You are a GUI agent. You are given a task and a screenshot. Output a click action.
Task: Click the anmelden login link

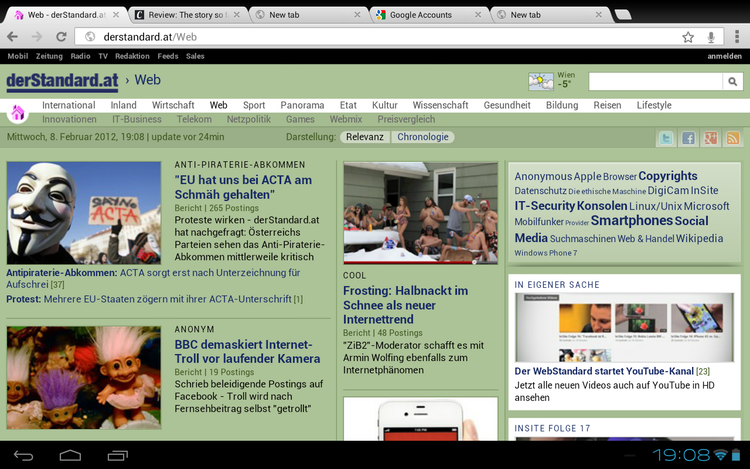[724, 56]
